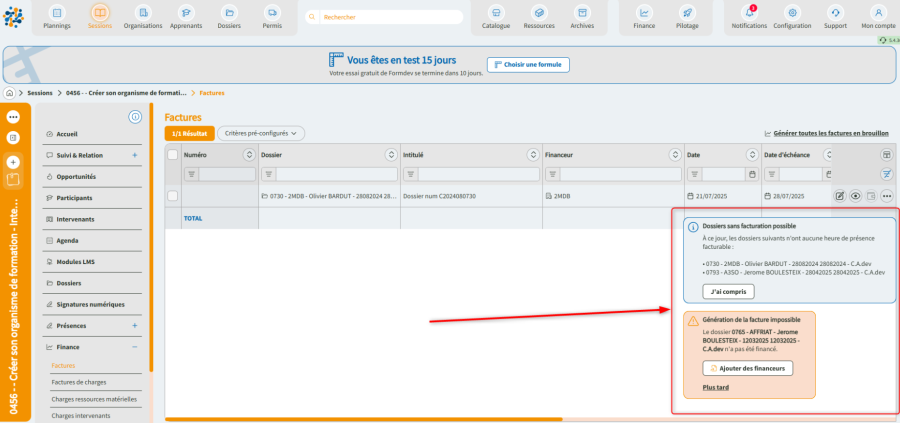Click the eye icon on invoice row
Viewport: 900px width, 423px height.
coord(855,196)
